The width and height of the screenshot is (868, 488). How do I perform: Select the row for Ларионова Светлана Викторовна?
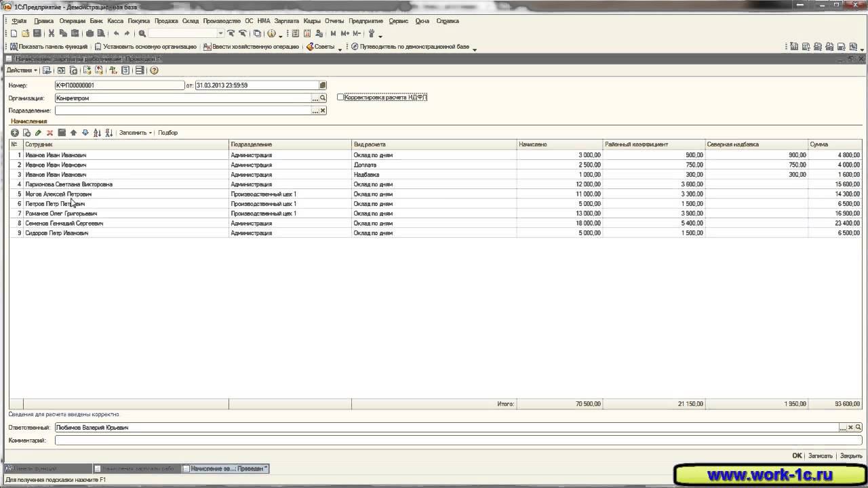(x=435, y=184)
